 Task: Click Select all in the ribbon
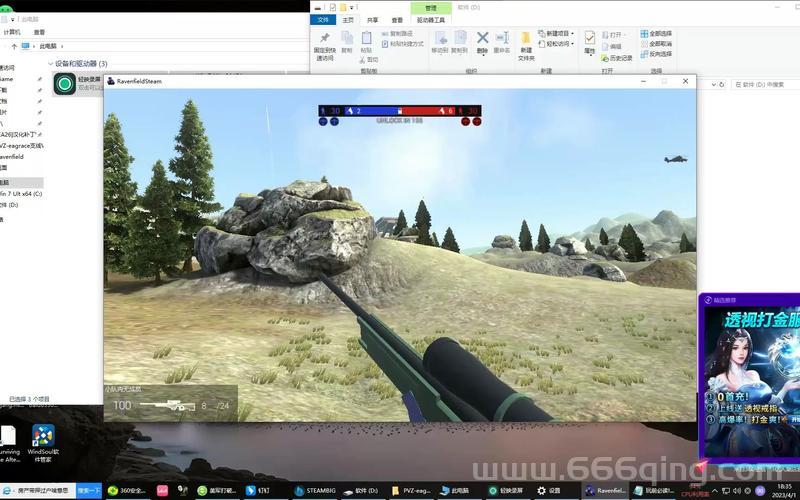656,34
